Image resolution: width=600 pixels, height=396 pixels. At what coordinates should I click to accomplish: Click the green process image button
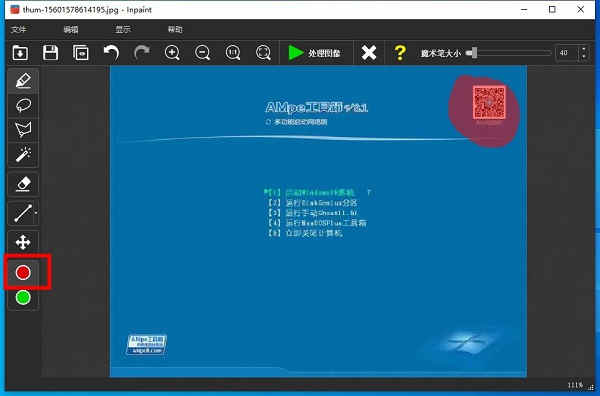[x=315, y=53]
